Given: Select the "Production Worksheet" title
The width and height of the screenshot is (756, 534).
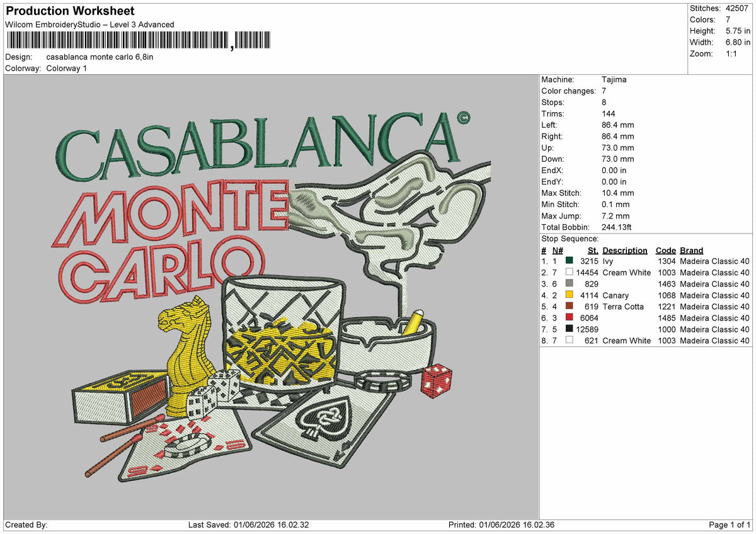Looking at the screenshot, I should (70, 11).
